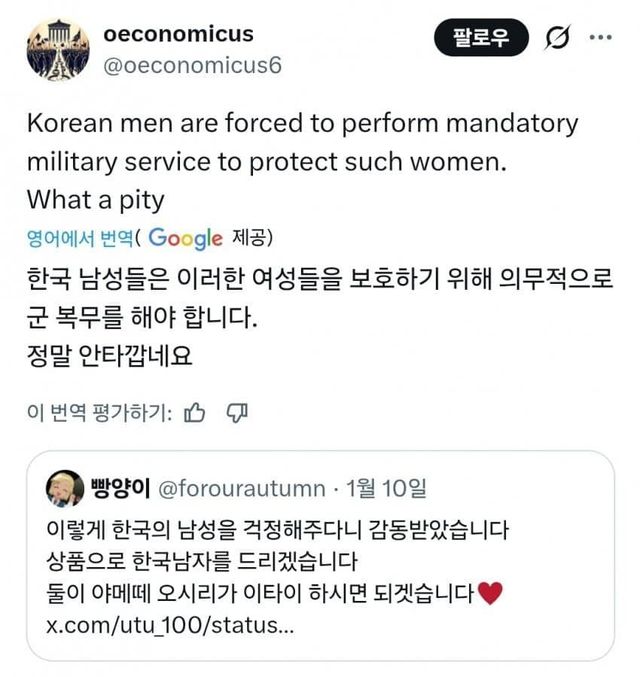Rate translation with thumbs up icon

tap(196, 411)
